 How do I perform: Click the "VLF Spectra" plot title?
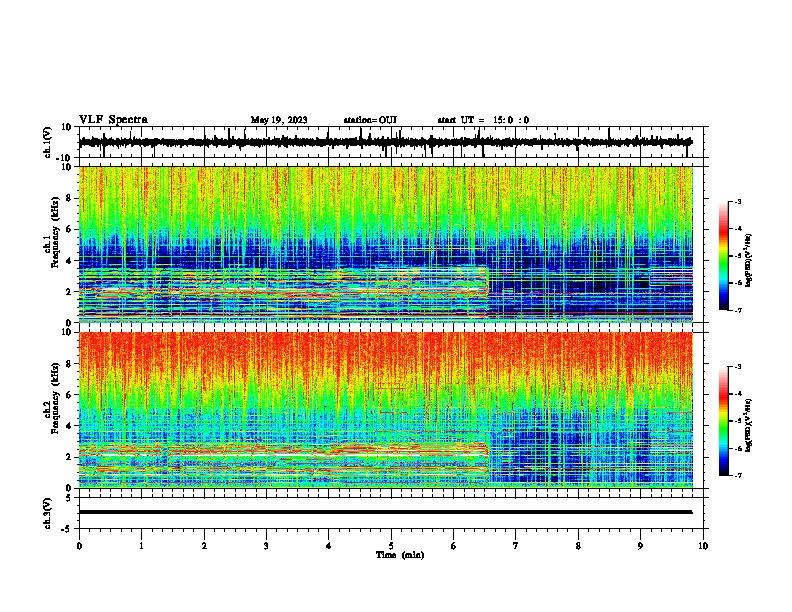coord(113,120)
